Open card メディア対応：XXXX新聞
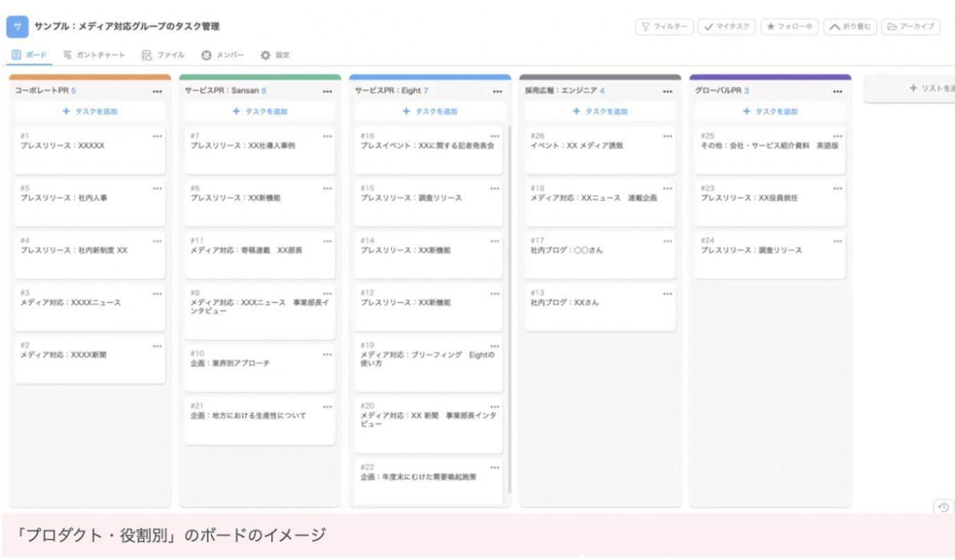Image resolution: width=955 pixels, height=560 pixels. [90, 359]
